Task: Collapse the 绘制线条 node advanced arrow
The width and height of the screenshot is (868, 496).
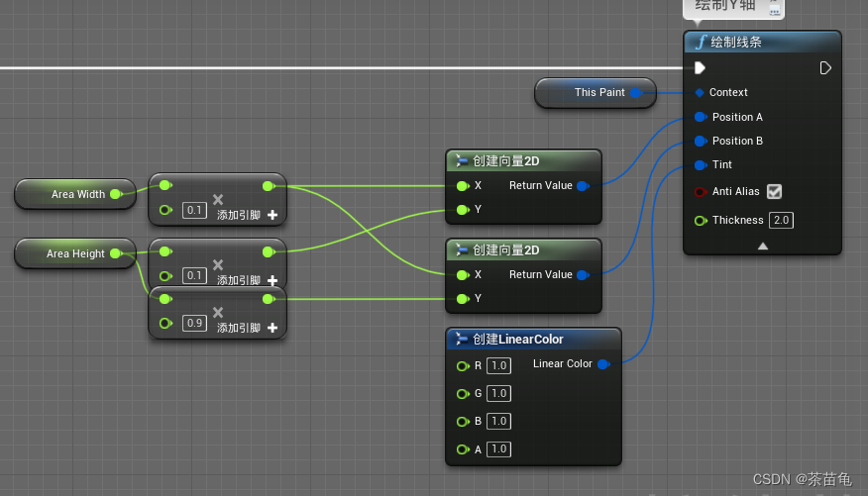Action: 763,247
